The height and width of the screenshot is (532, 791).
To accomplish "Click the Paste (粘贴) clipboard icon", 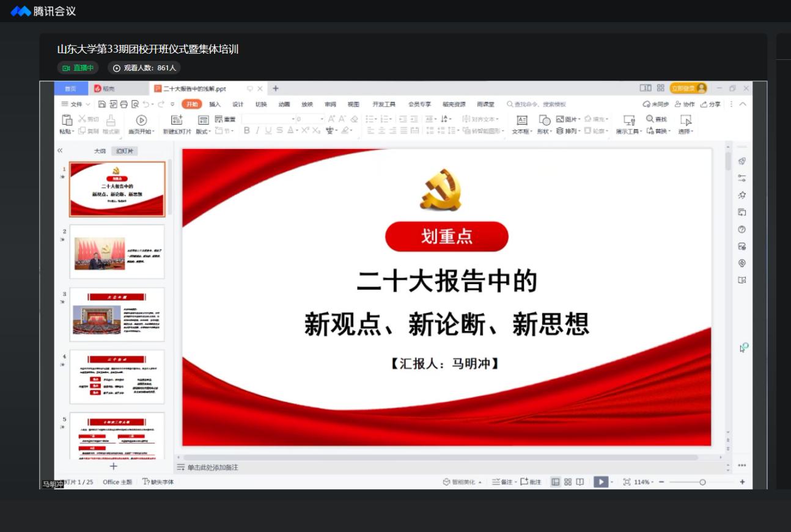I will (x=66, y=120).
